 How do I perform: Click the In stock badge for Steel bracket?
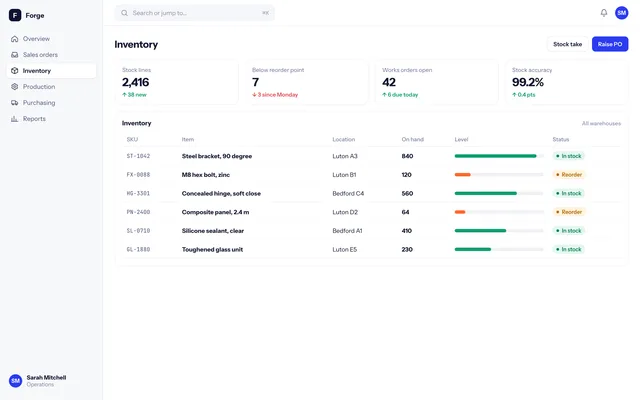click(x=569, y=156)
